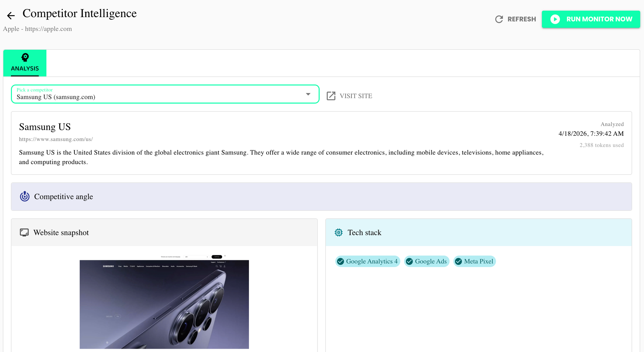The width and height of the screenshot is (644, 352).
Task: Click the Competitor Intelligence page title
Action: [80, 14]
